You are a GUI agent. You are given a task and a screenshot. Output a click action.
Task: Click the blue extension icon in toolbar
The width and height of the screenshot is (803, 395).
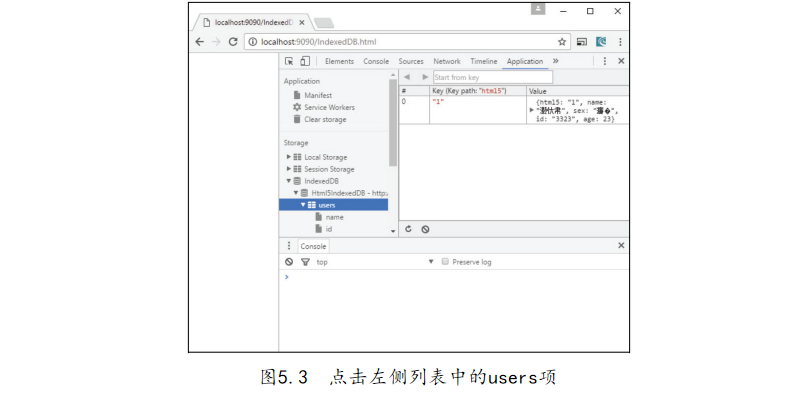[x=601, y=42]
